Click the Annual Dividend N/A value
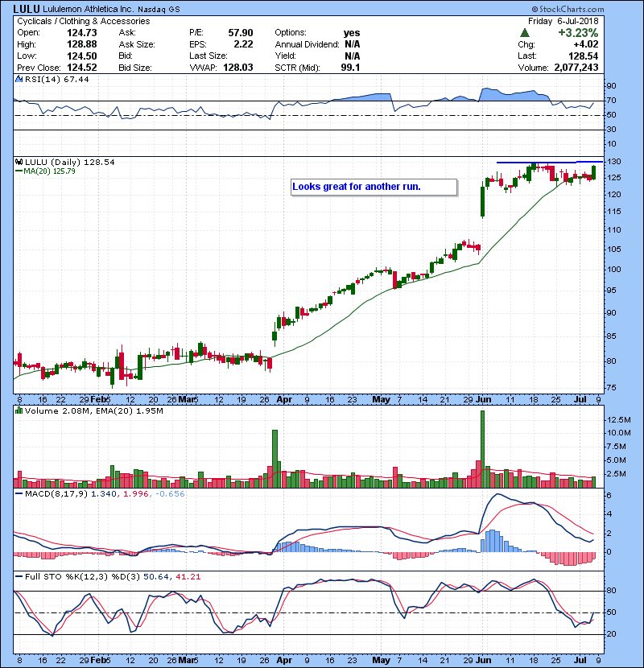This screenshot has width=644, height=668. coord(353,44)
